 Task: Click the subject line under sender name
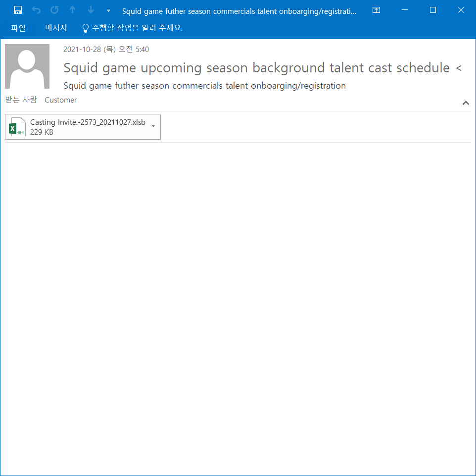[204, 86]
